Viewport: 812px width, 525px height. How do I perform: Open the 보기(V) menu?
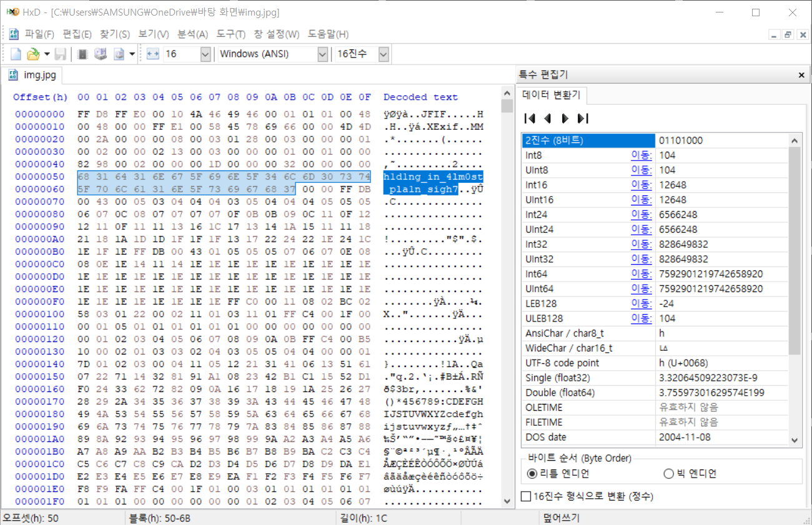(153, 34)
